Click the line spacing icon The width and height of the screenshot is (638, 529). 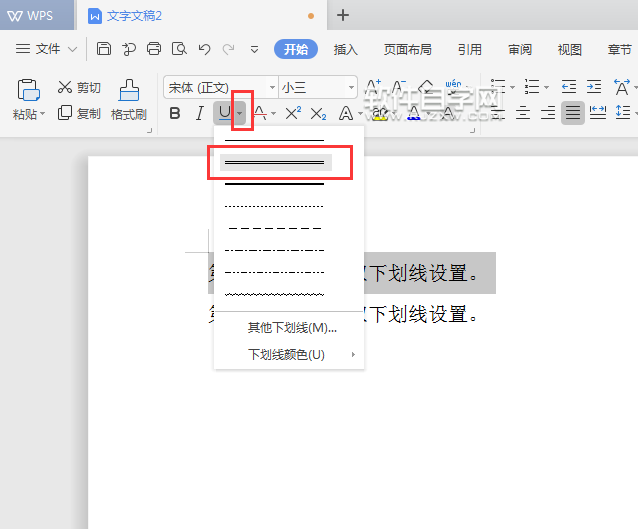click(x=623, y=112)
